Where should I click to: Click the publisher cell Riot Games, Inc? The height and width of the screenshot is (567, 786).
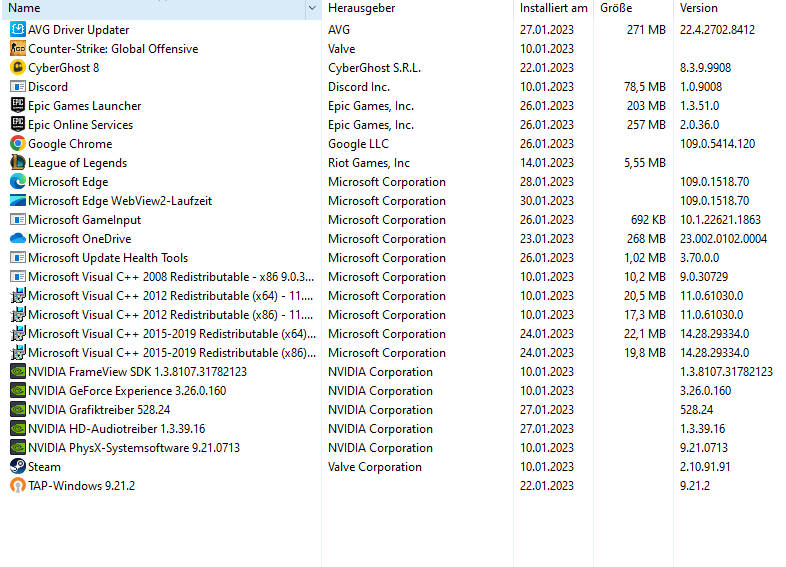coord(369,163)
